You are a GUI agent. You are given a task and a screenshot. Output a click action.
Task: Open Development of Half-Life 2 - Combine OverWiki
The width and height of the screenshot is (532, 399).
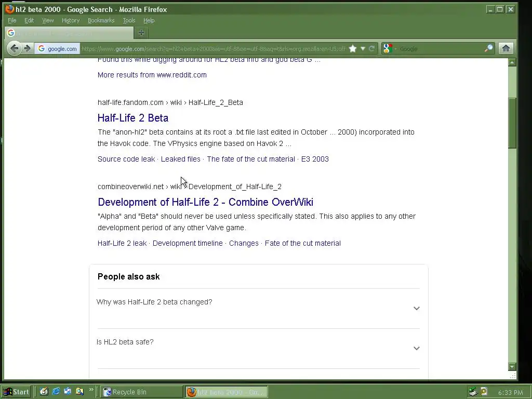(x=205, y=202)
